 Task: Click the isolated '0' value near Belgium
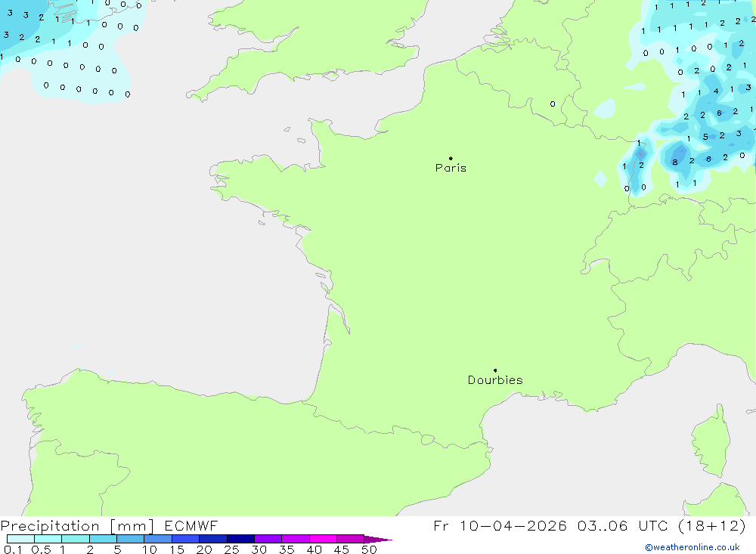553,104
